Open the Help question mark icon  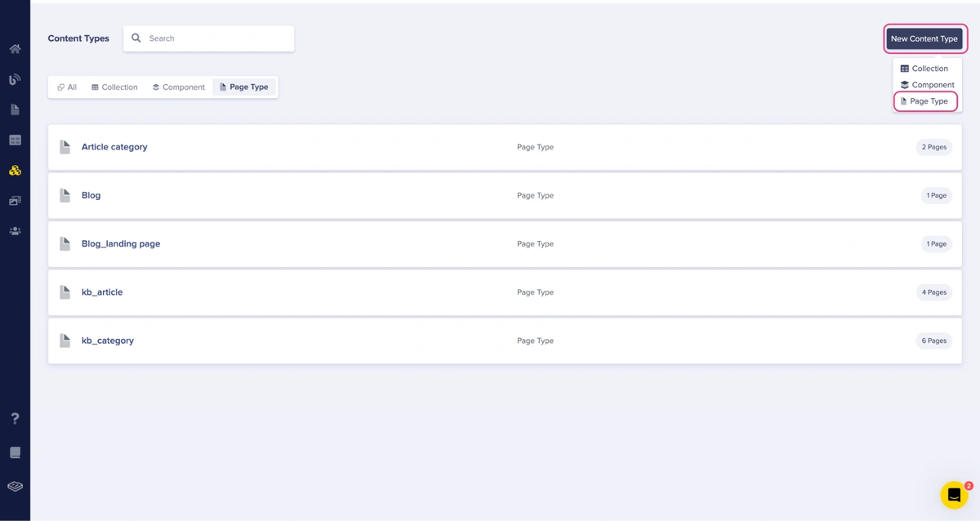pos(15,418)
